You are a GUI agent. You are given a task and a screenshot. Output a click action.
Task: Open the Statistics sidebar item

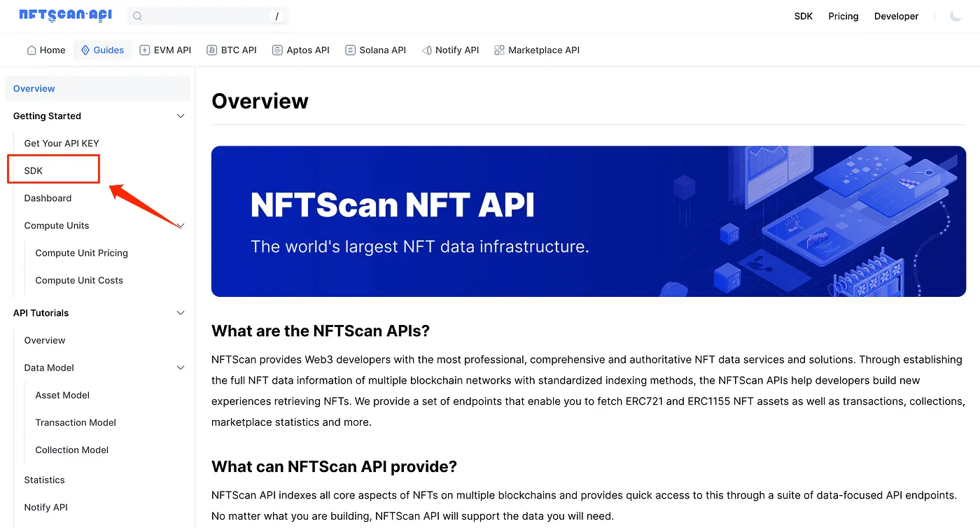pyautogui.click(x=44, y=480)
